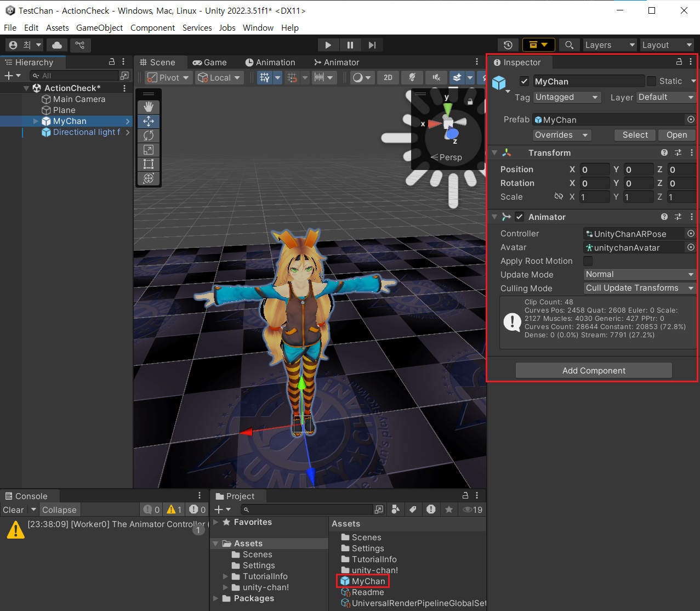Open the Update Mode Normal dropdown
The image size is (700, 611).
click(640, 274)
